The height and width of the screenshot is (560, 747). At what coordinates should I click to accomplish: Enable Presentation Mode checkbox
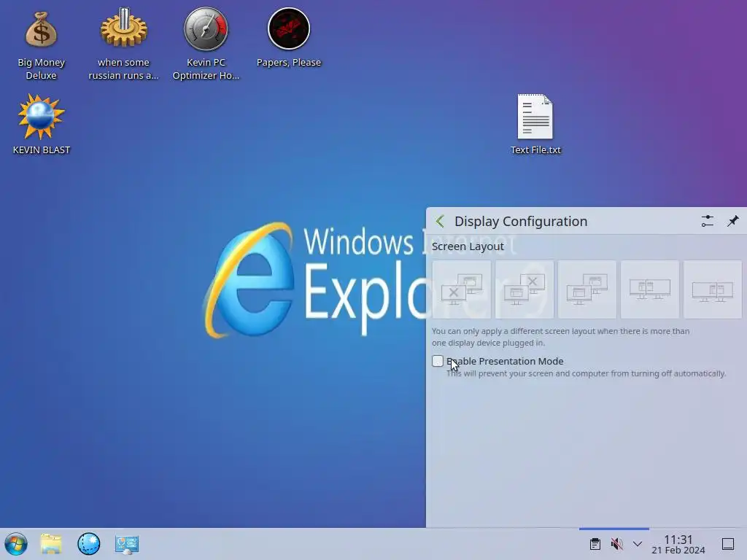(438, 361)
